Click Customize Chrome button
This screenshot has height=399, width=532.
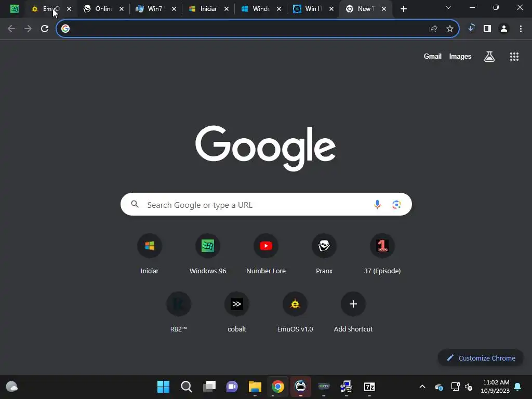tap(481, 358)
